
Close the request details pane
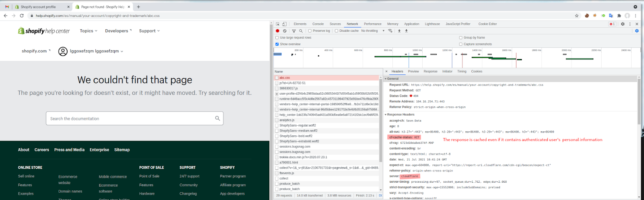point(386,71)
